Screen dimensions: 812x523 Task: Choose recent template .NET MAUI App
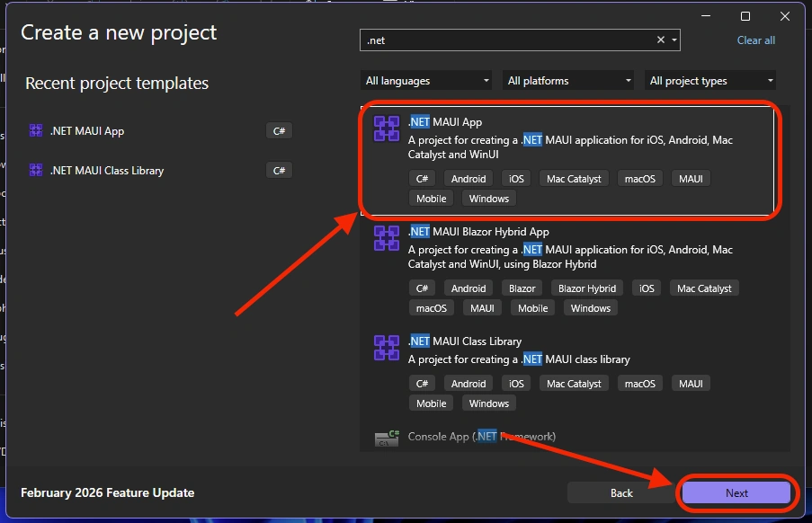[x=87, y=131]
